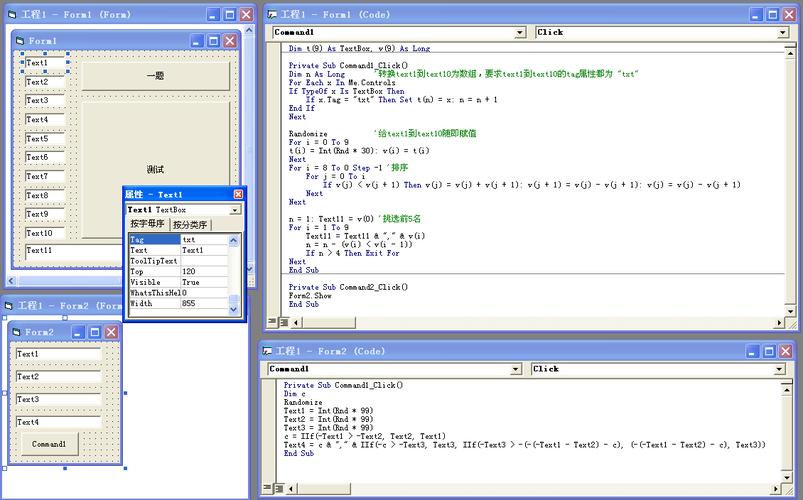
Task: Click the full module view icon in Form1 code window
Action: (283, 322)
